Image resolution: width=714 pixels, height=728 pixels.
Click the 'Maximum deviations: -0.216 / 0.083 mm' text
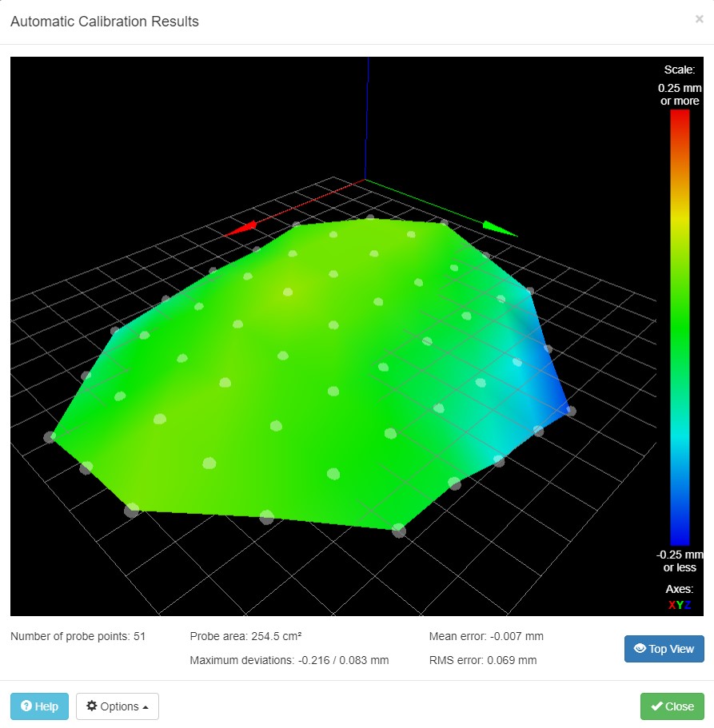click(x=289, y=660)
